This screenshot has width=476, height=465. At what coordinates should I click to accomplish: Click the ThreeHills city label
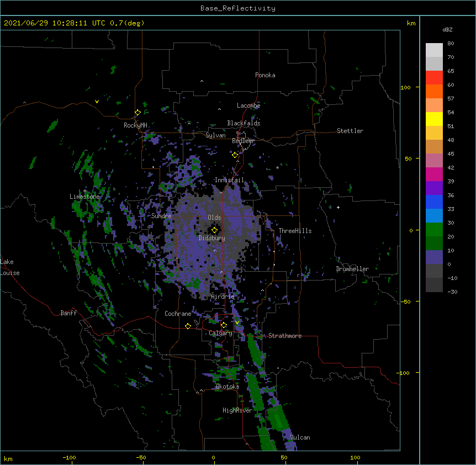coord(295,231)
